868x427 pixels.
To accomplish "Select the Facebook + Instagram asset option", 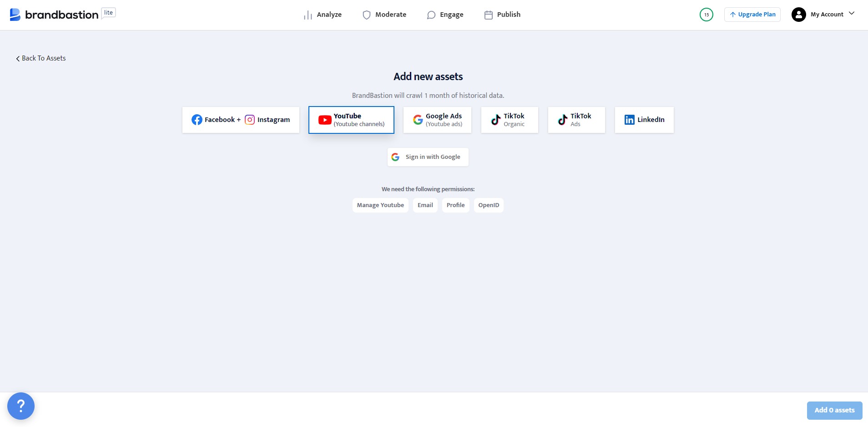I will 241,120.
